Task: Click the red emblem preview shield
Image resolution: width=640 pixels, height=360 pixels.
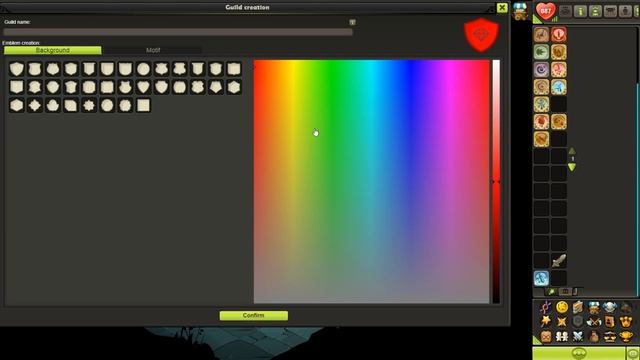Action: point(481,35)
